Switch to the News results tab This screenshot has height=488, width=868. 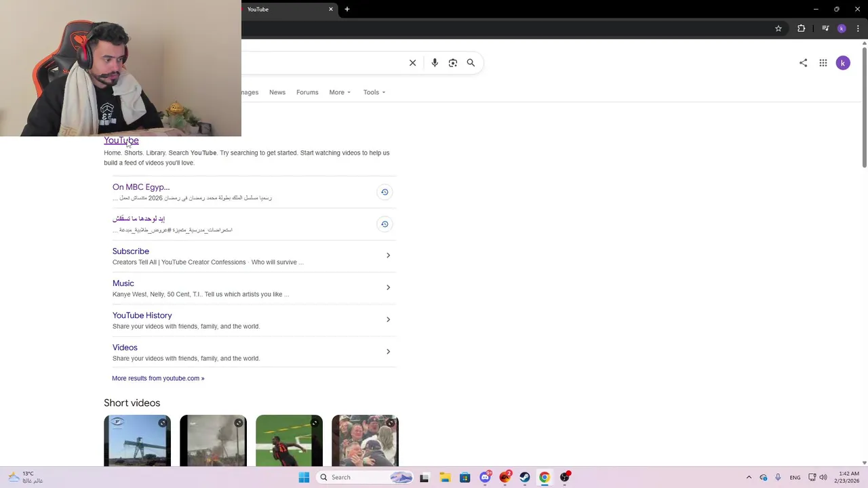click(x=277, y=92)
